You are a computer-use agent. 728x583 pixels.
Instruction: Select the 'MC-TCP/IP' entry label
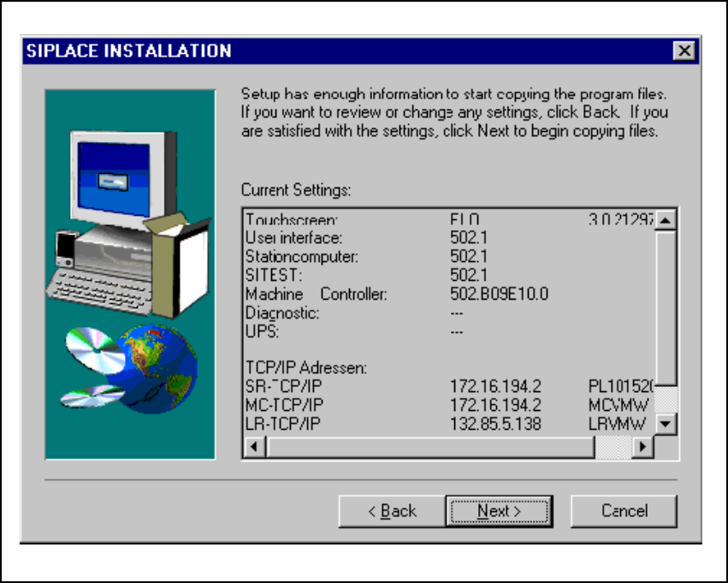[284, 405]
